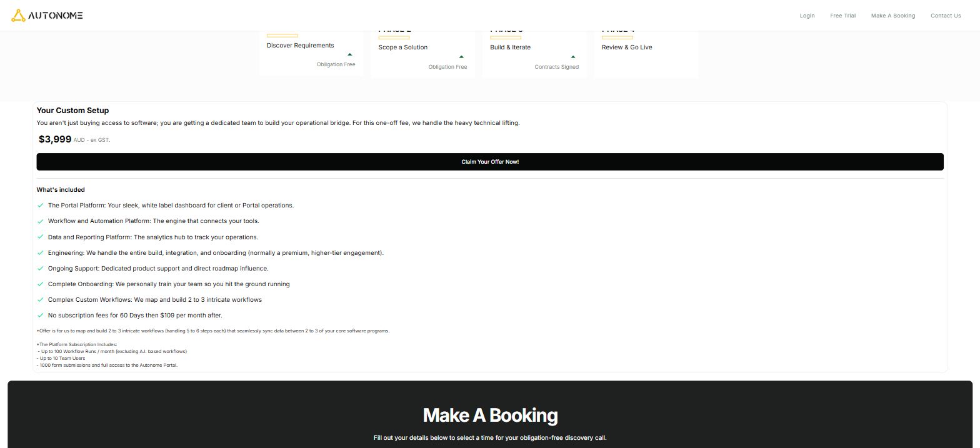Click the checkmark beside Data and Reporting Platform
The height and width of the screenshot is (448, 980).
pos(41,237)
